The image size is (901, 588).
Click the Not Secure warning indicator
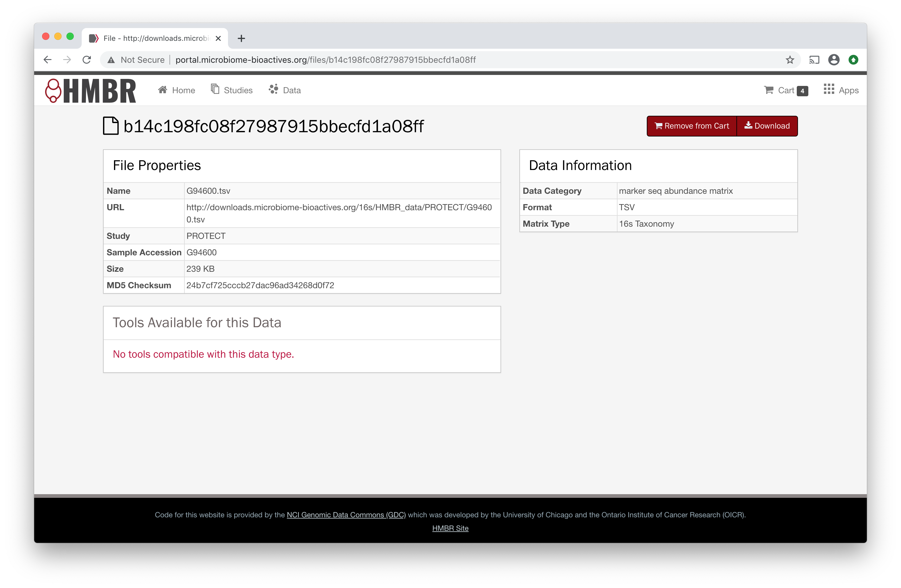point(135,59)
